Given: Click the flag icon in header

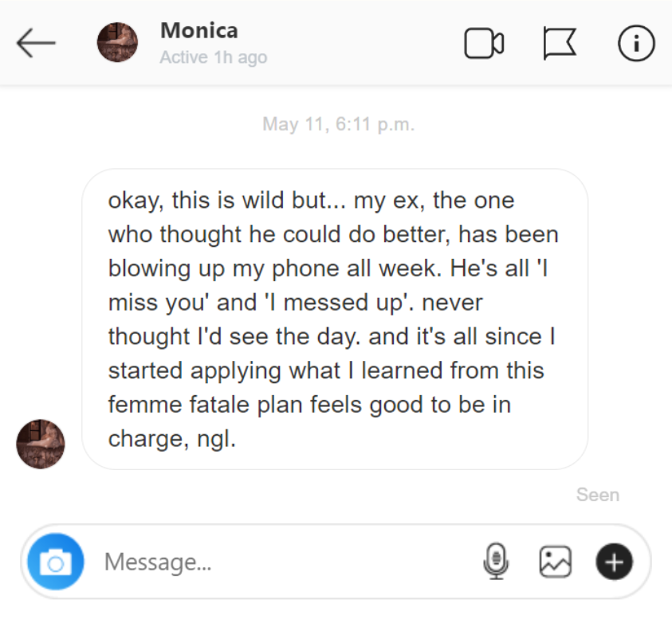Looking at the screenshot, I should (x=560, y=44).
